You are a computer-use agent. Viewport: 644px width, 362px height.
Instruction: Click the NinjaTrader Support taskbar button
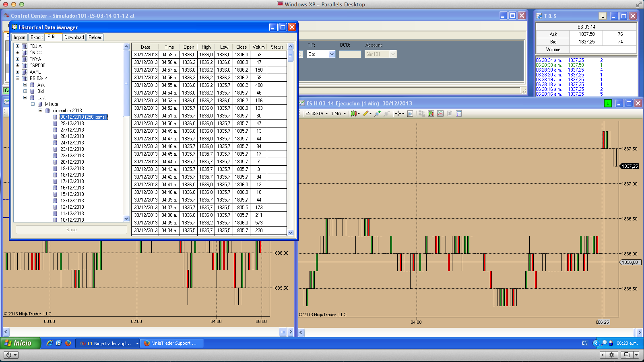click(172, 343)
